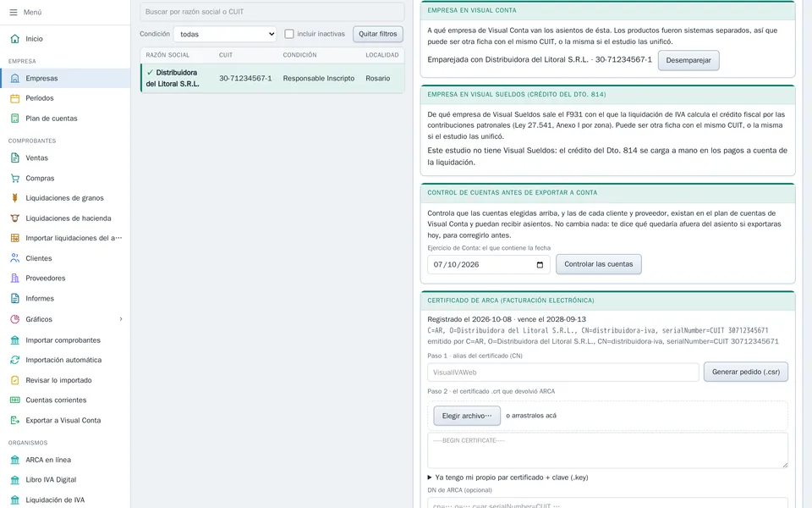Open Períodos calendar icon
812x508 pixels.
click(x=15, y=98)
